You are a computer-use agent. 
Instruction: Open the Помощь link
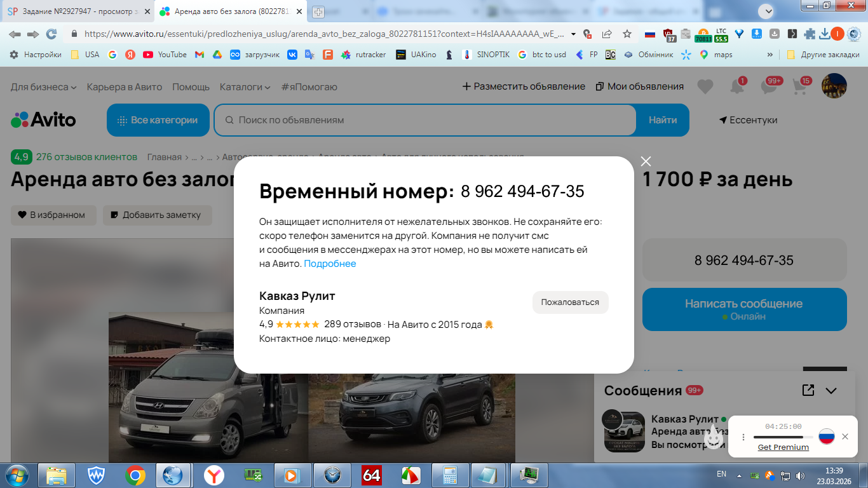coord(191,86)
